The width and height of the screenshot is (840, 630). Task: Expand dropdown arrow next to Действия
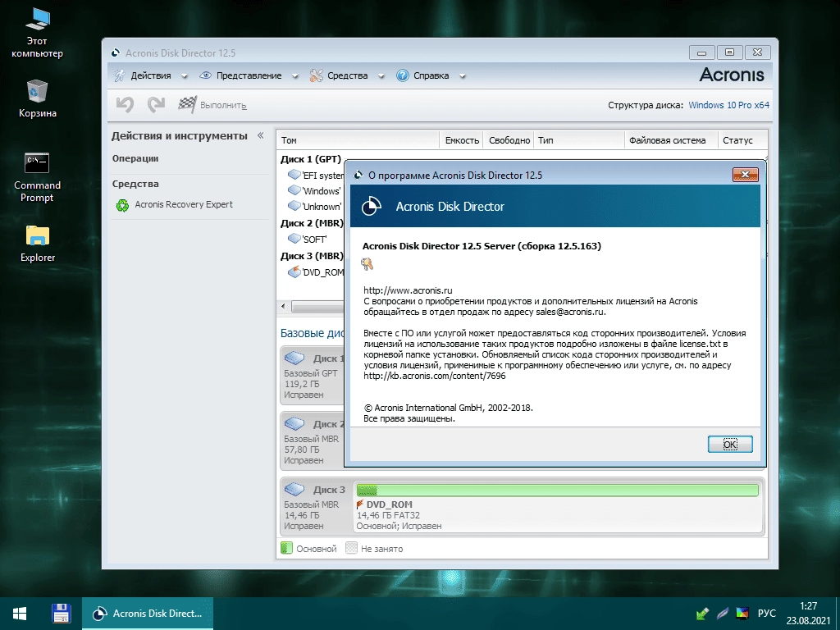185,76
